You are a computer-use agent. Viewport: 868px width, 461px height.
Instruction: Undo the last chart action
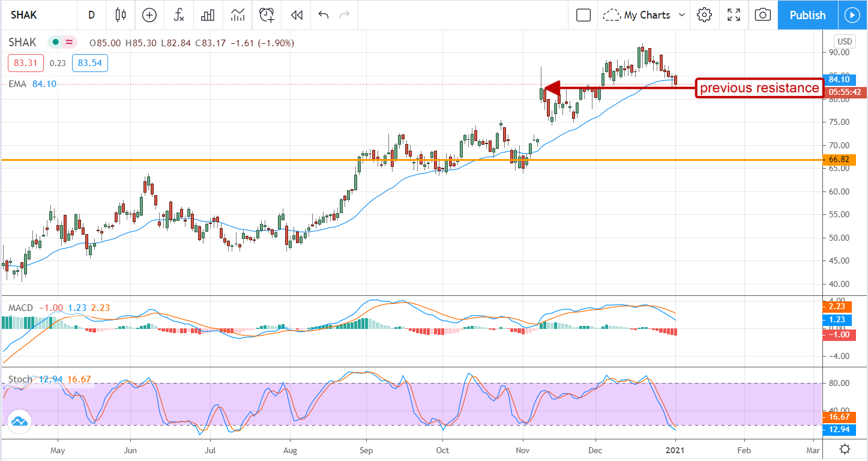pos(324,15)
